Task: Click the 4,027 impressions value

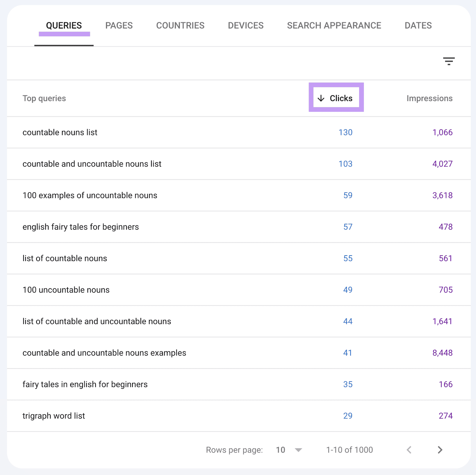Action: tap(442, 164)
